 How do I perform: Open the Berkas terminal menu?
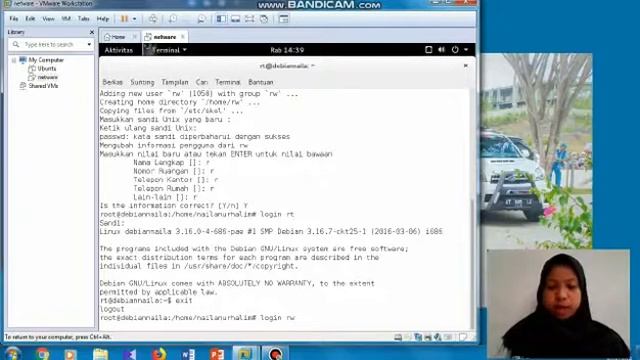tap(112, 82)
